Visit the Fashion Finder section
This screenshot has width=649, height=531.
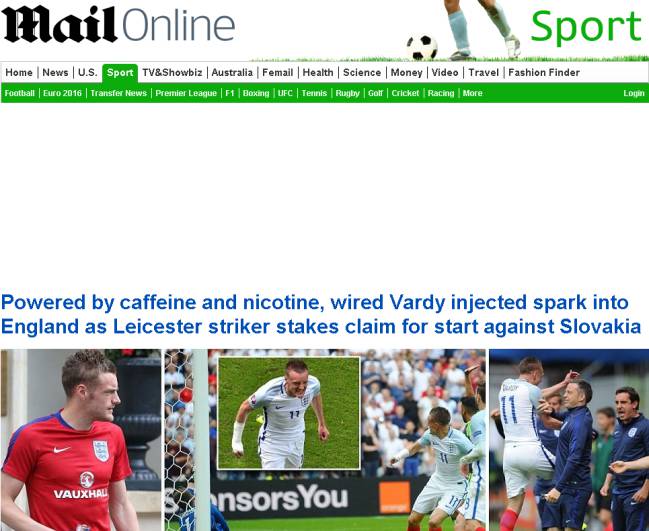tap(544, 72)
